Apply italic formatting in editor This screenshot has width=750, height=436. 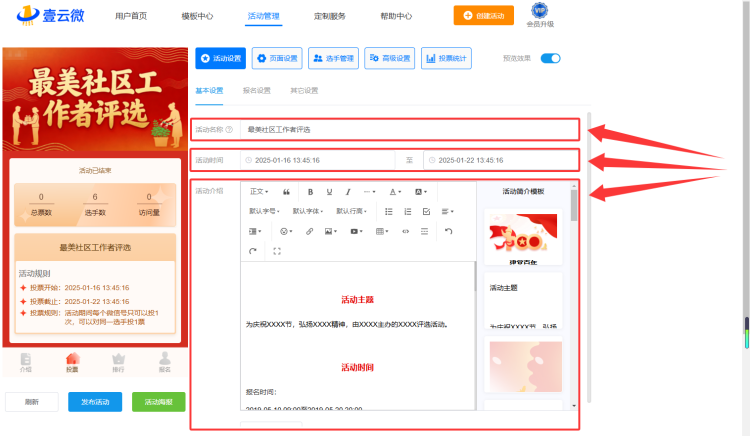pyautogui.click(x=348, y=192)
